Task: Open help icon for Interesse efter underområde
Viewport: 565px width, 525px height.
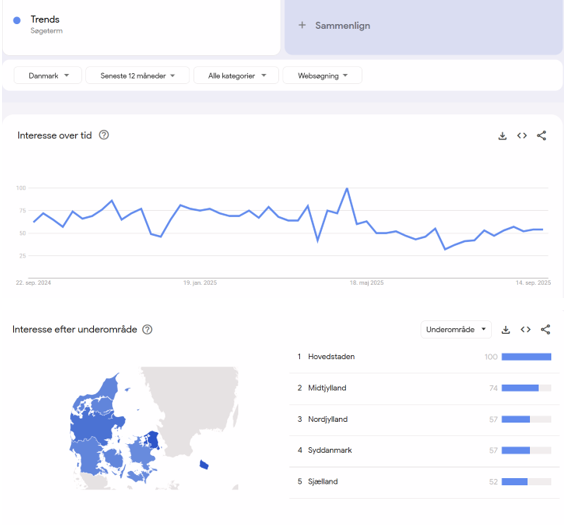Action: (147, 329)
